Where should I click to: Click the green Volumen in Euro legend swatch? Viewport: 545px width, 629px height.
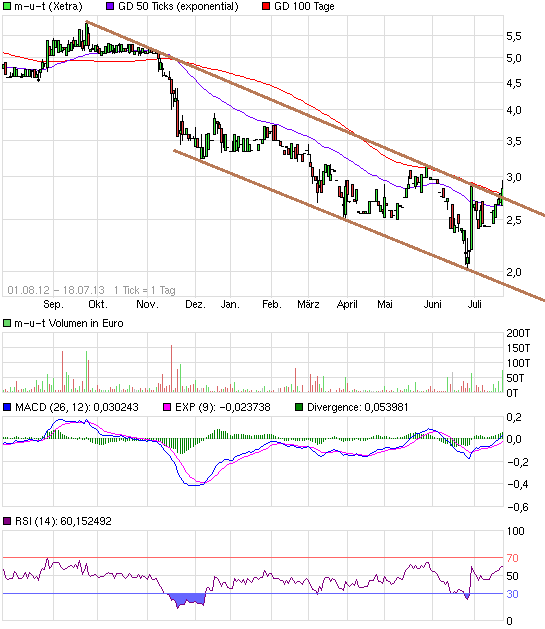[7, 323]
